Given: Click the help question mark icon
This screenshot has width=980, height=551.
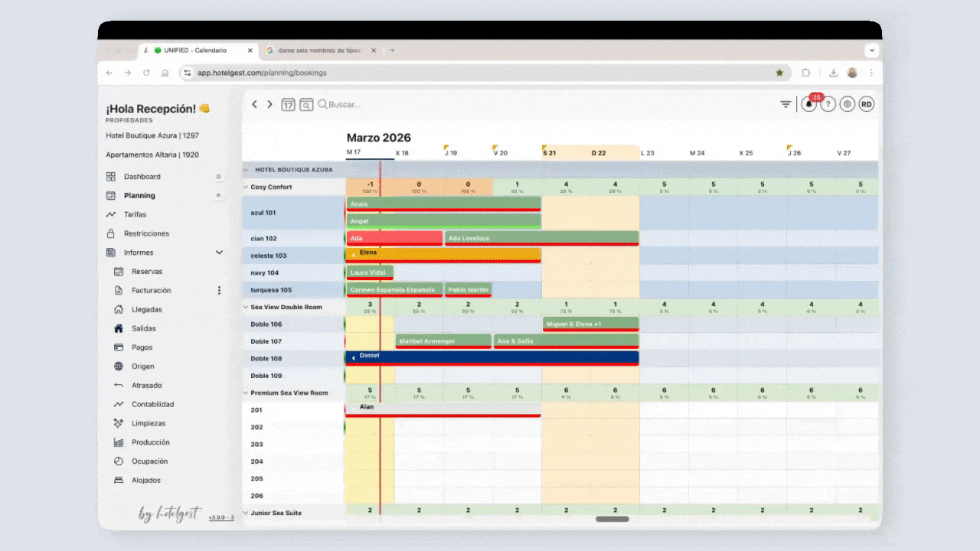Looking at the screenshot, I should click(x=828, y=105).
